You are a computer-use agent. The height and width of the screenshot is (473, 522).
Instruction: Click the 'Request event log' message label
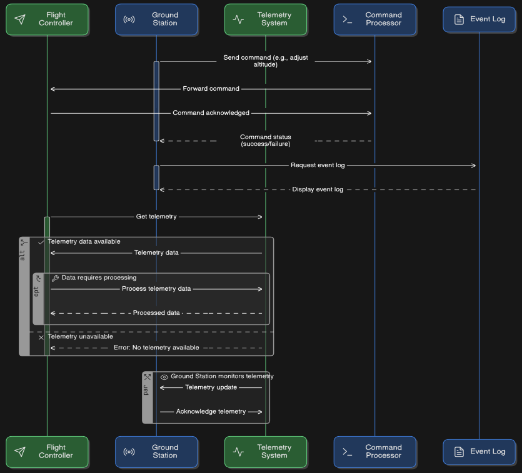pos(318,165)
